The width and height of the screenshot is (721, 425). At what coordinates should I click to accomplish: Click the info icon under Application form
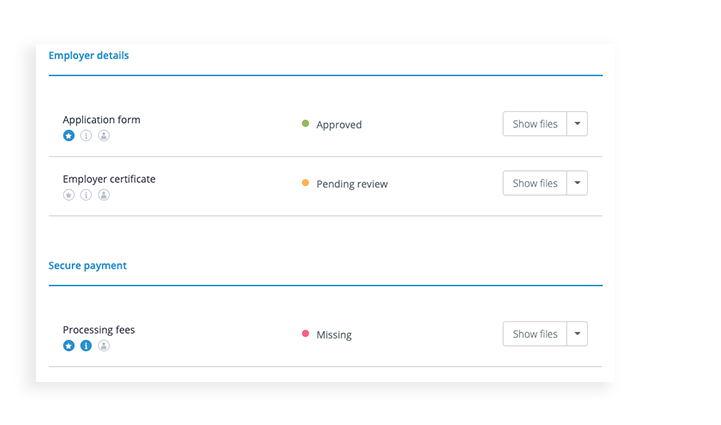tap(86, 136)
